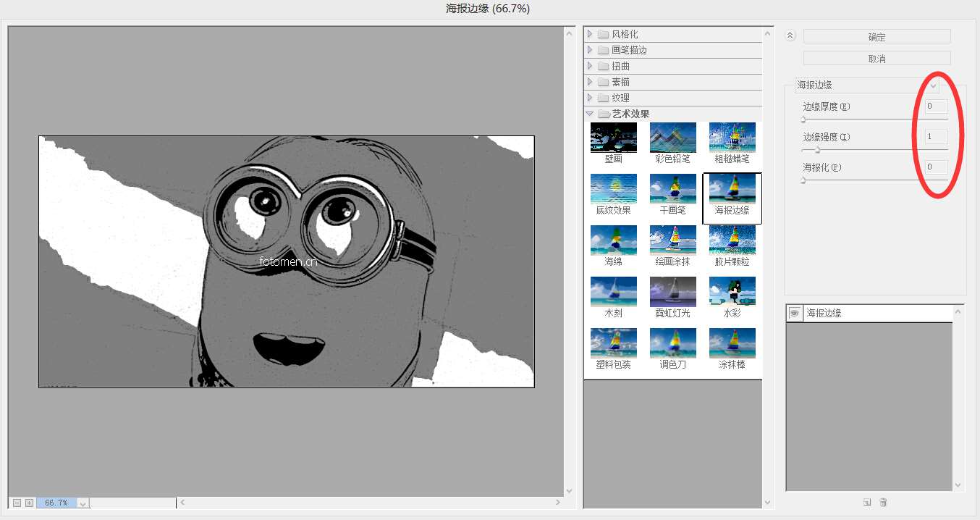The height and width of the screenshot is (520, 980).
Task: Zoom out the preview with minus button
Action: pyautogui.click(x=17, y=503)
